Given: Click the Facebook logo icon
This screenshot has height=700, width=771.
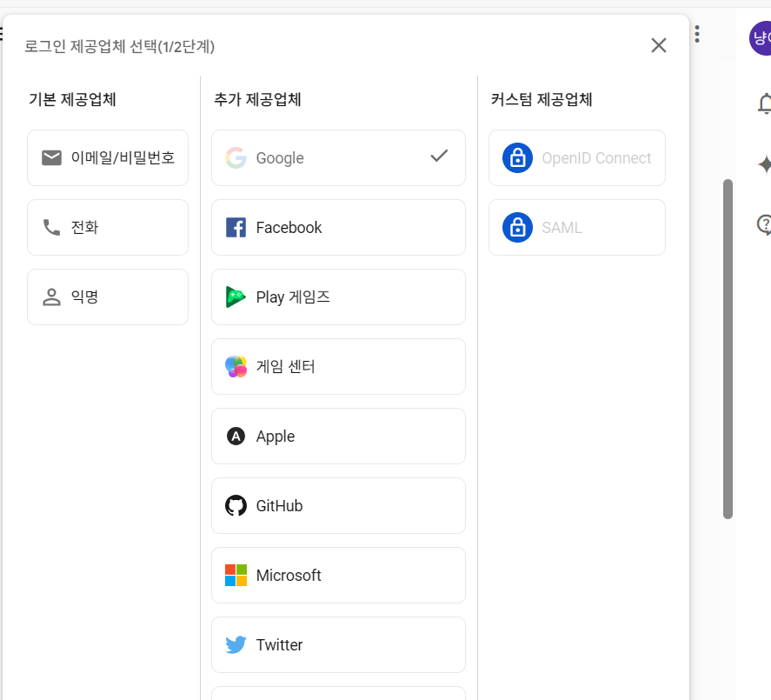Looking at the screenshot, I should coord(236,228).
